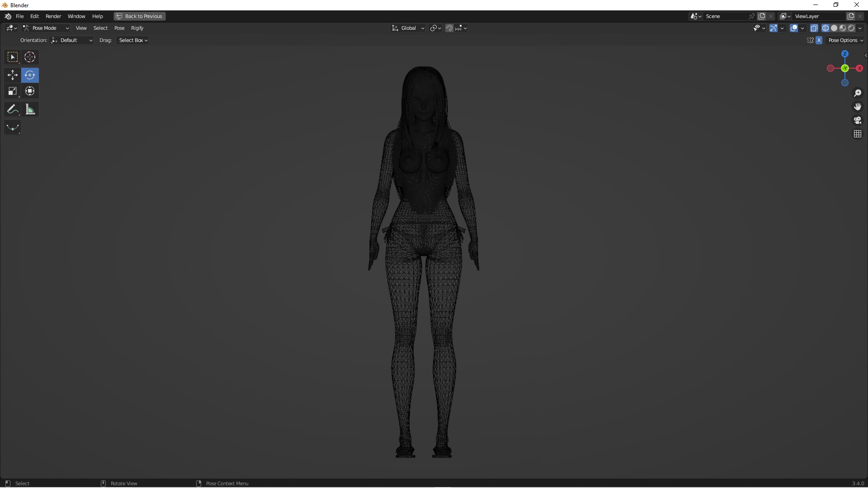Click the Back to Previous button
Image resolution: width=868 pixels, height=488 pixels.
pyautogui.click(x=139, y=16)
